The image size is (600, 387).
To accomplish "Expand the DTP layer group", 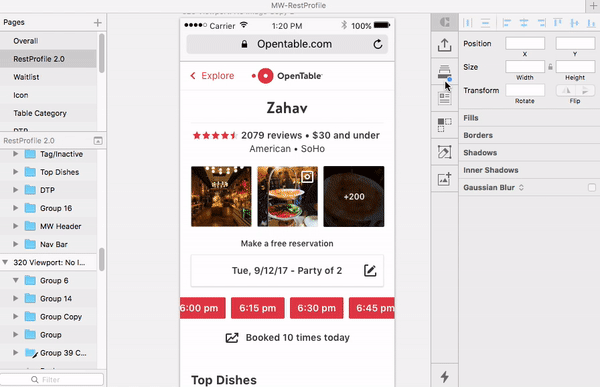I will (16, 190).
